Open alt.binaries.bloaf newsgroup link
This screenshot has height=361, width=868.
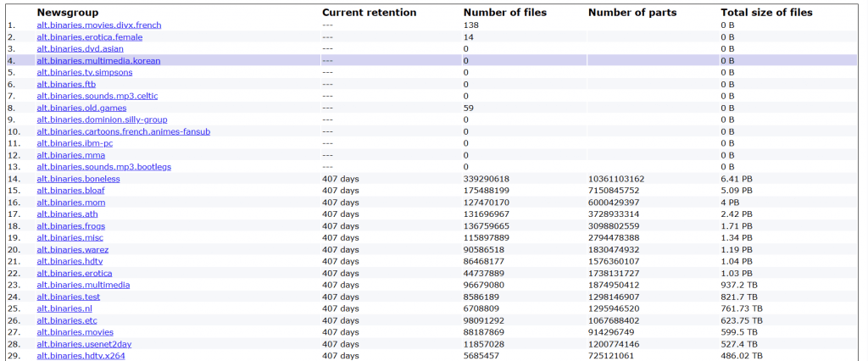(71, 191)
